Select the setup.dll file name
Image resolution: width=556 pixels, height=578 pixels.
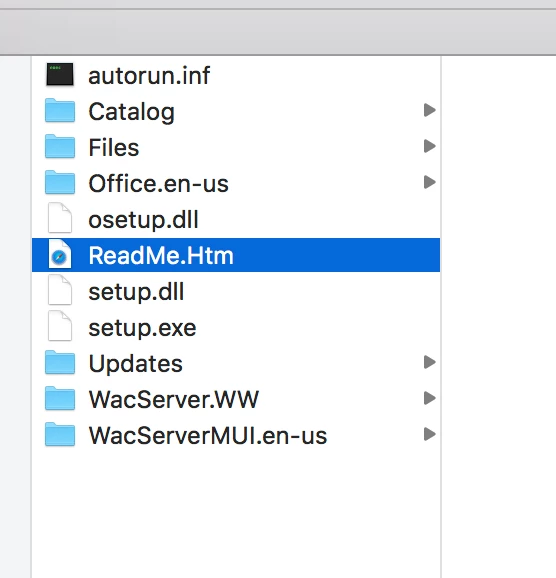(136, 292)
